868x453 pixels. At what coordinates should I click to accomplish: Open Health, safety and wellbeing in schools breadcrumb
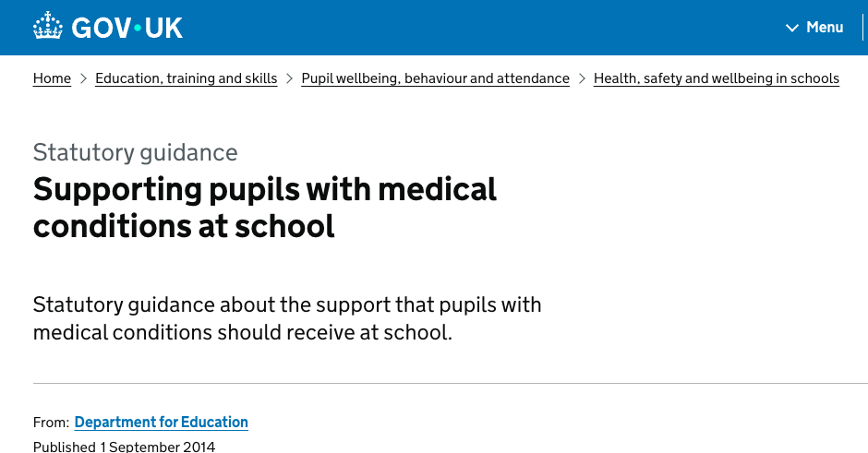[x=716, y=78]
